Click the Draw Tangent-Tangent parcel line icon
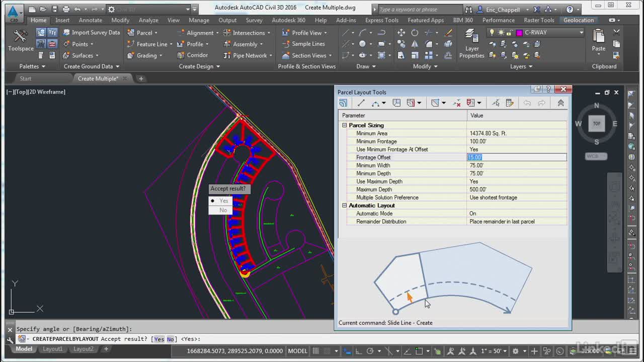Viewport: 644px width, 362px height. [375, 103]
